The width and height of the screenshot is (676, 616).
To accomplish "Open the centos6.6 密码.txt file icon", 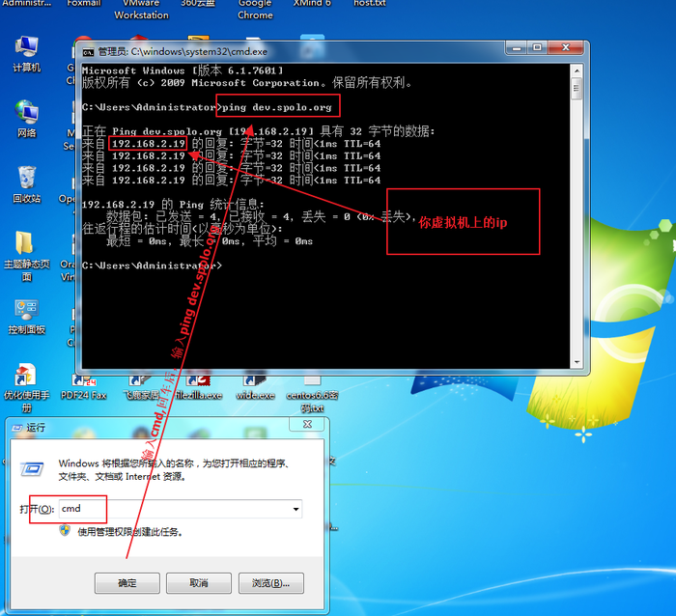I will tap(312, 394).
